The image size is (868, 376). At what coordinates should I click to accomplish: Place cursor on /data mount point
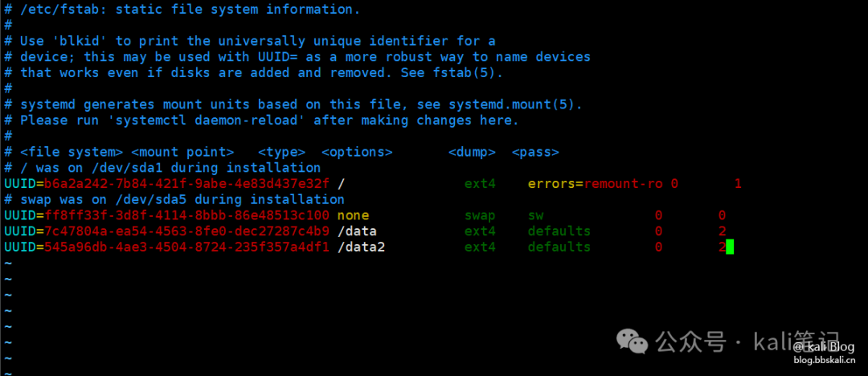click(x=357, y=231)
